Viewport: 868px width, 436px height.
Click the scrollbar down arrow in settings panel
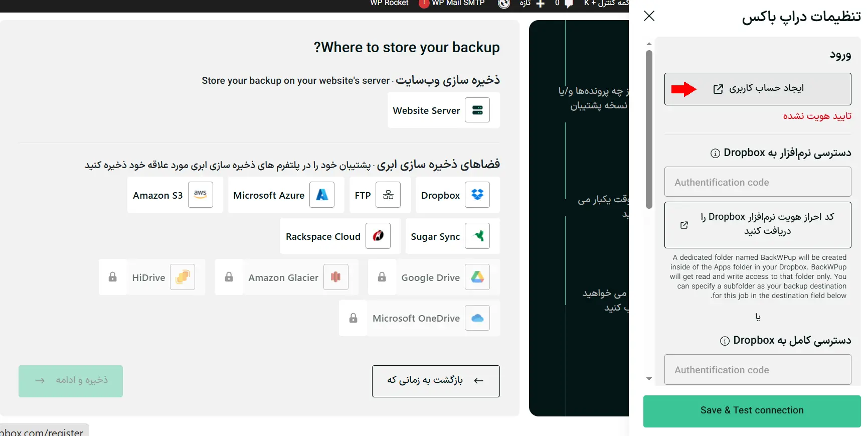pyautogui.click(x=649, y=379)
